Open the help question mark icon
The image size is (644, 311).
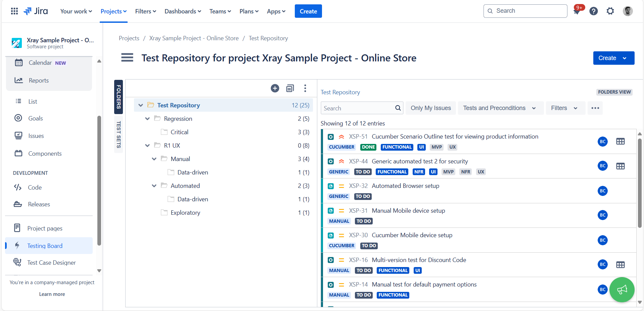click(x=594, y=11)
